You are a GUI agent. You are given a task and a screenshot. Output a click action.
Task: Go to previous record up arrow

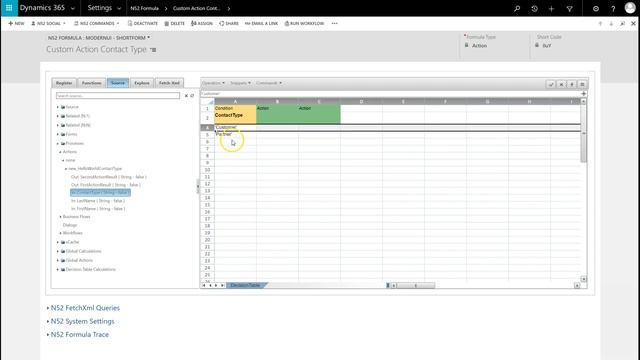[x=600, y=24]
